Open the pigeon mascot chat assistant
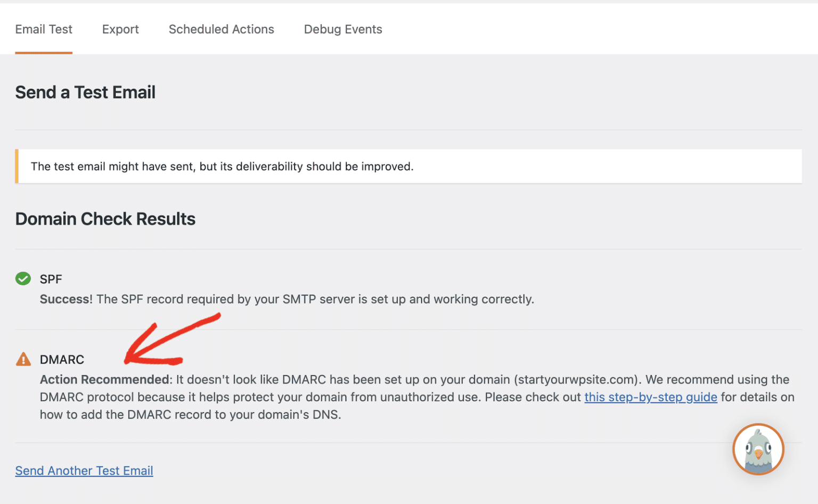Image resolution: width=818 pixels, height=504 pixels. point(758,449)
